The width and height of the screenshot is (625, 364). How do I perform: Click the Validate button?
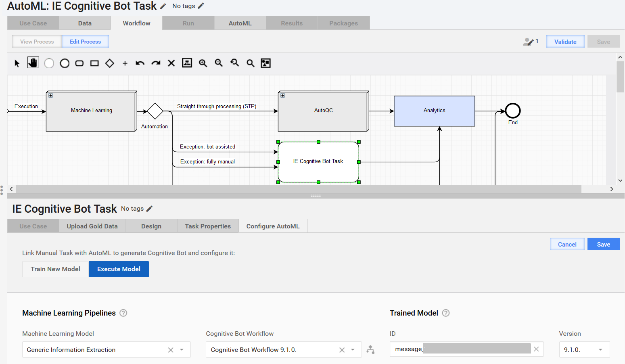tap(565, 42)
